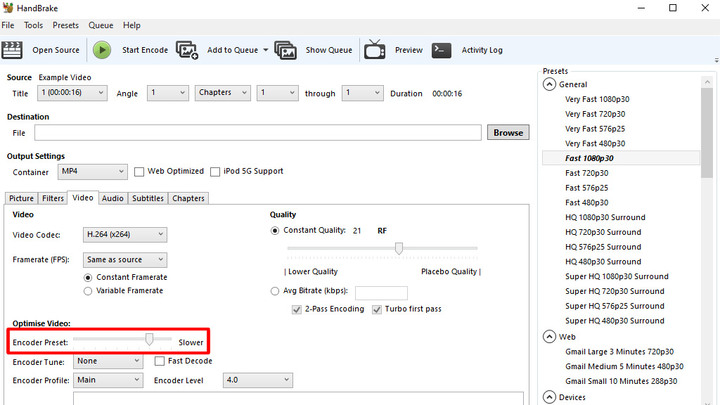Select the Very Fast 480p30 preset
720x405 pixels.
595,143
